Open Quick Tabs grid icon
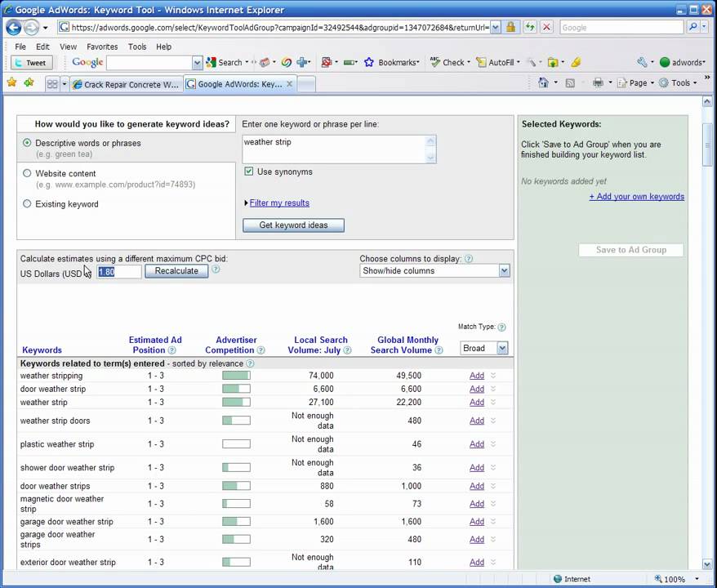This screenshot has width=717, height=588. pos(52,84)
